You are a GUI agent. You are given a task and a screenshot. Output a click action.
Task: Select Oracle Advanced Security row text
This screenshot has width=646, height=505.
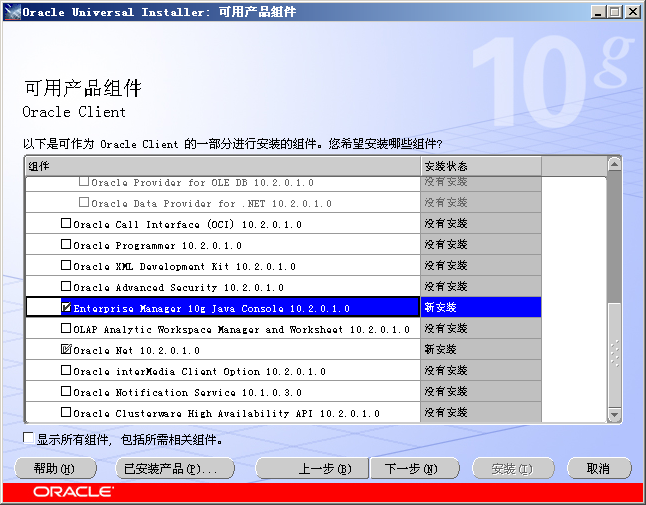pyautogui.click(x=178, y=288)
